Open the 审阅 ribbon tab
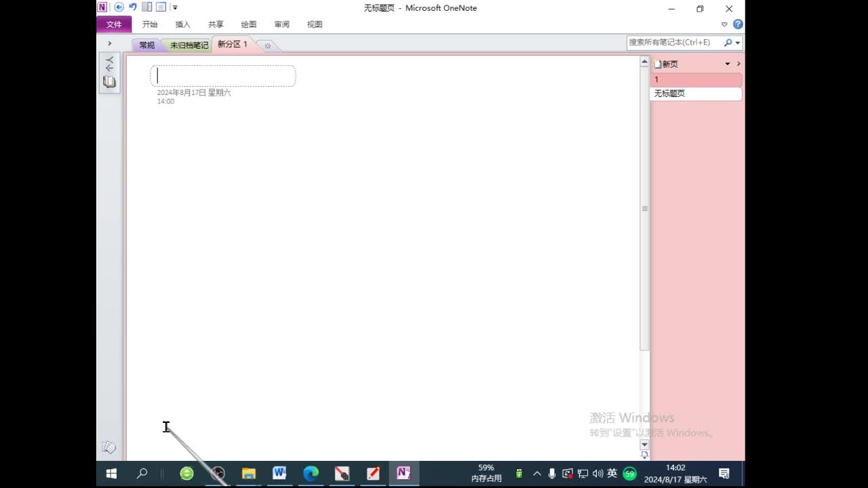Viewport: 868px width, 488px height. click(282, 24)
